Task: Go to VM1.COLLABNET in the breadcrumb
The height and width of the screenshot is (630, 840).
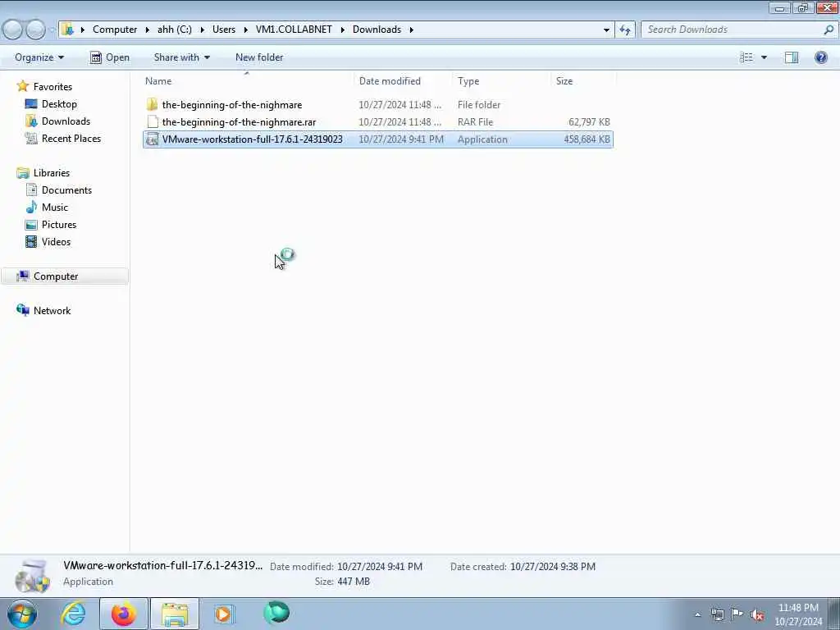Action: pyautogui.click(x=294, y=30)
